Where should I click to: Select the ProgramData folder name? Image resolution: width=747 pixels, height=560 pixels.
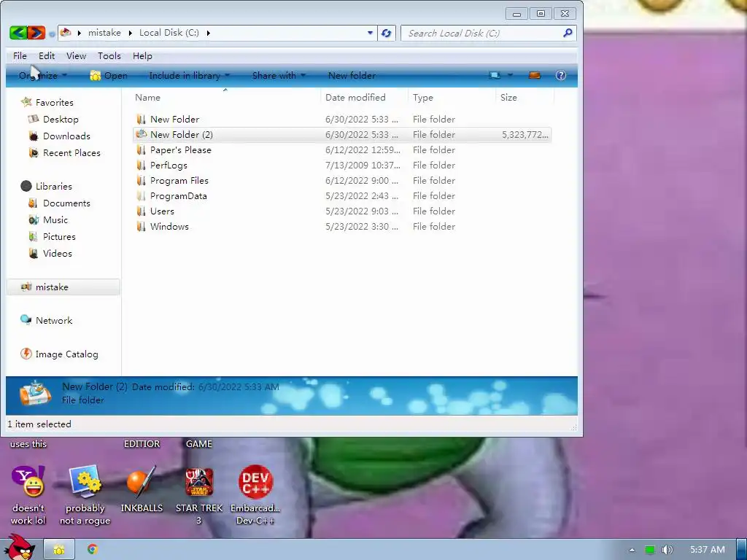click(179, 195)
